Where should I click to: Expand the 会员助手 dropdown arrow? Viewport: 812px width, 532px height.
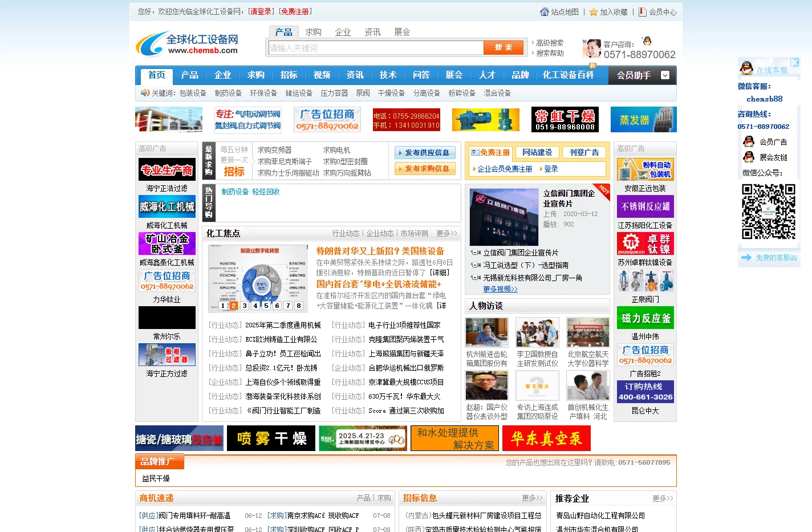click(x=665, y=75)
